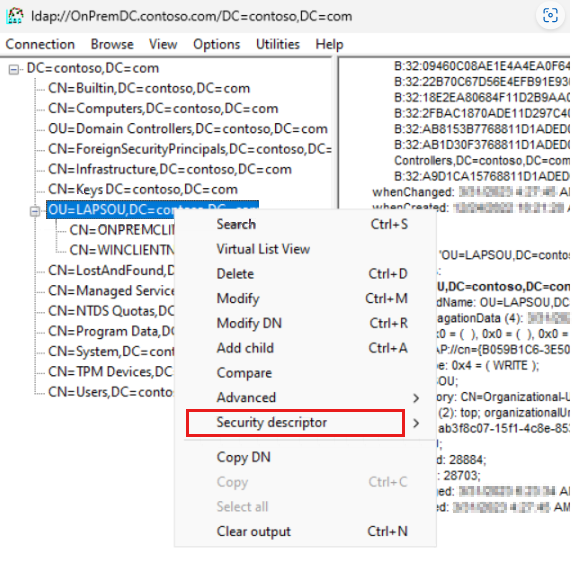Open the View menu

point(163,44)
